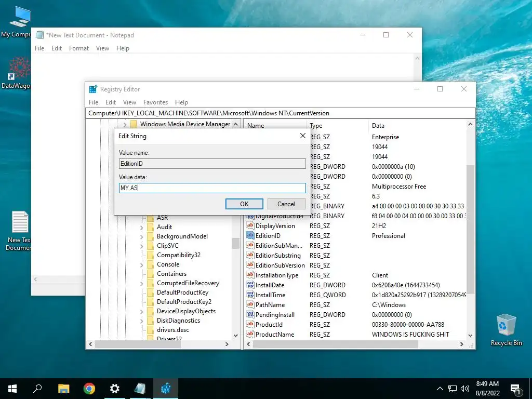Select the Containers tree key

pyautogui.click(x=171, y=273)
